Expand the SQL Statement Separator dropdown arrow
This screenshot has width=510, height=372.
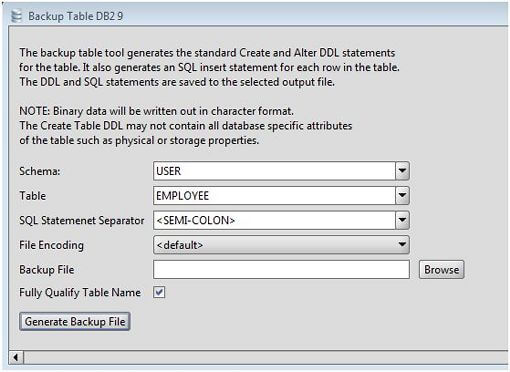click(x=402, y=220)
